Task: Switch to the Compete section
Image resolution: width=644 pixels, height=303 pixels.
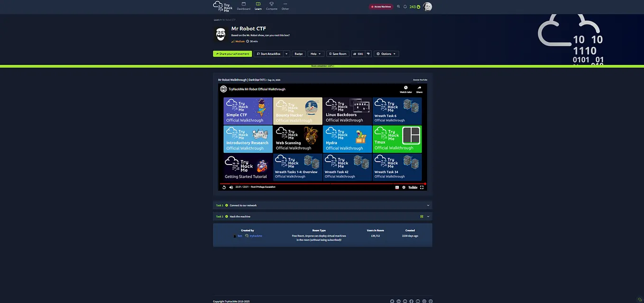Action: coord(271,7)
